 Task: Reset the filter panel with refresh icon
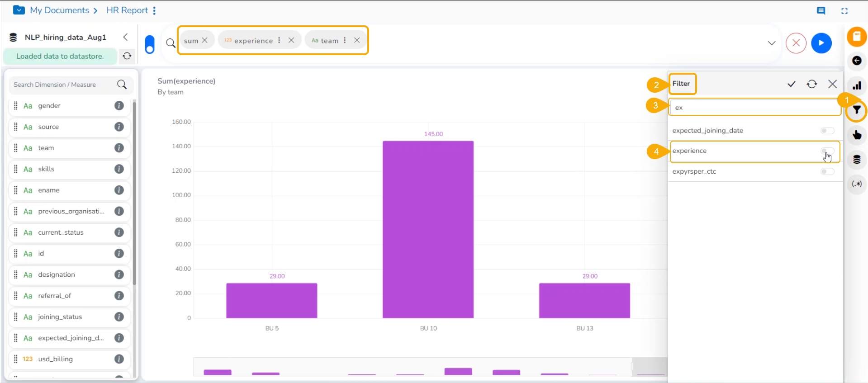pos(812,84)
